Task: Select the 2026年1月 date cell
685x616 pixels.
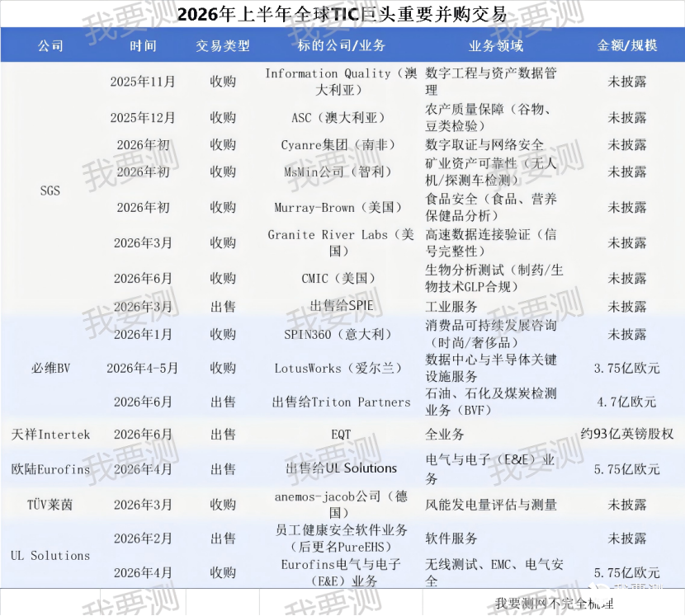Action: 143,334
